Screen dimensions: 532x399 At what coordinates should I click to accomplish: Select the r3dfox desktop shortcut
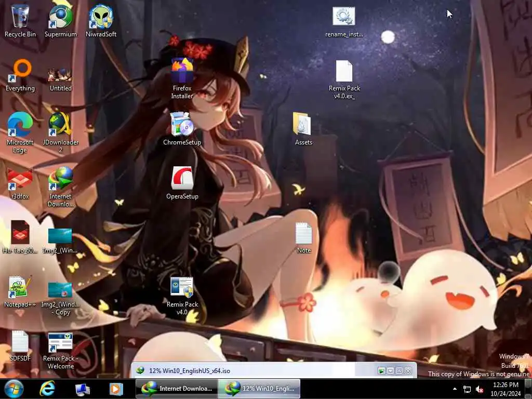[20, 183]
